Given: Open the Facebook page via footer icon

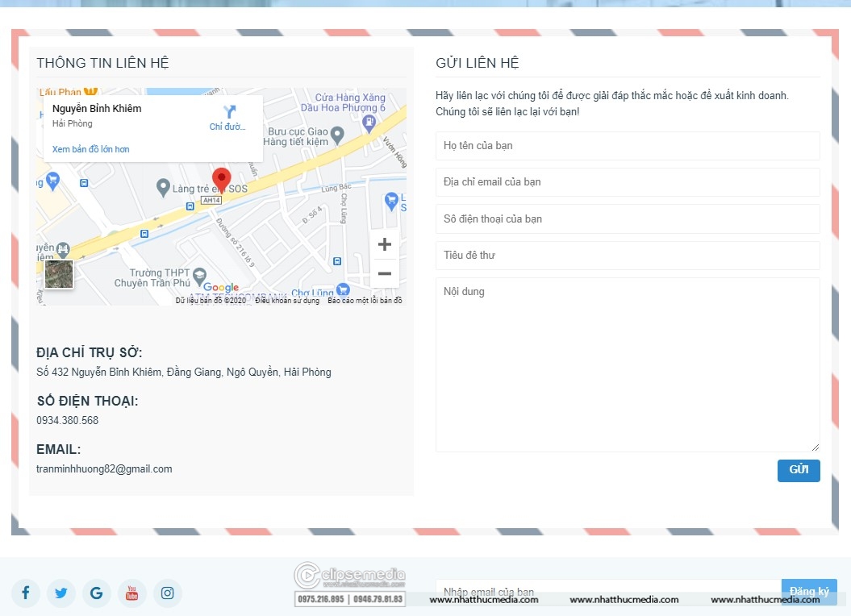Looking at the screenshot, I should 25,593.
